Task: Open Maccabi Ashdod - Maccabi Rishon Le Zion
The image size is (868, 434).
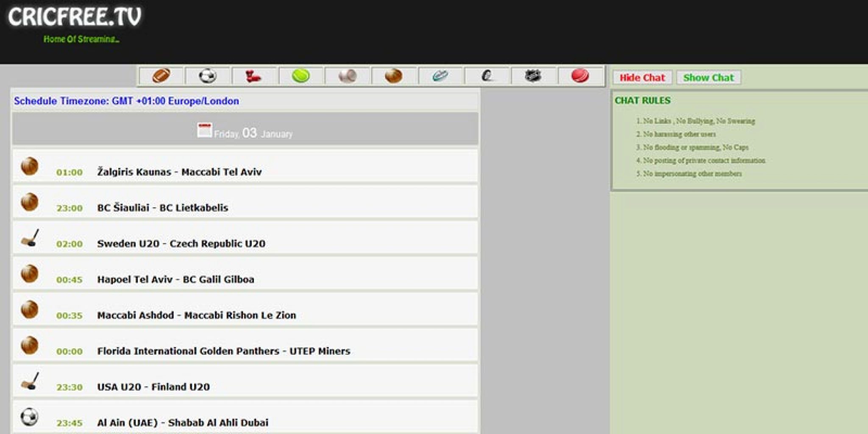Action: (x=197, y=315)
